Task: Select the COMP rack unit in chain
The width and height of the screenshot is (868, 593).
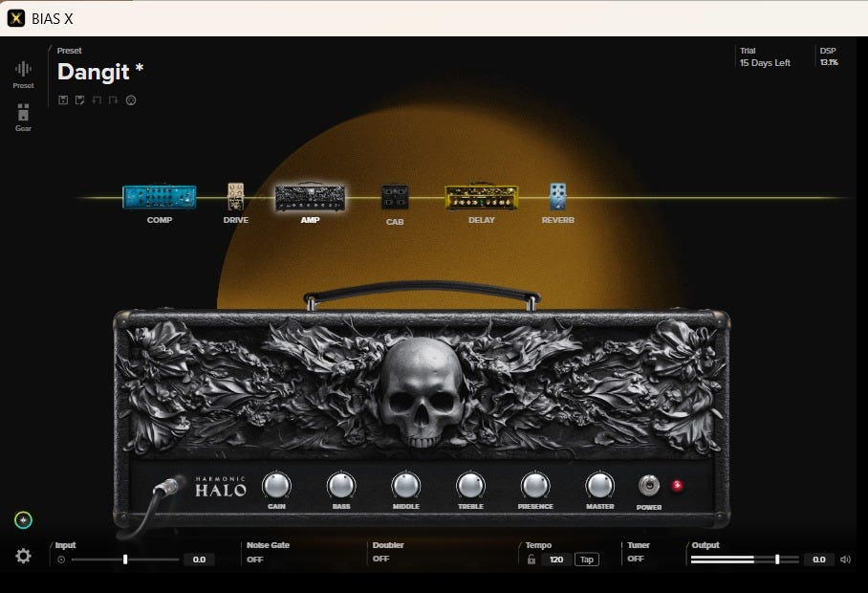Action: click(160, 197)
